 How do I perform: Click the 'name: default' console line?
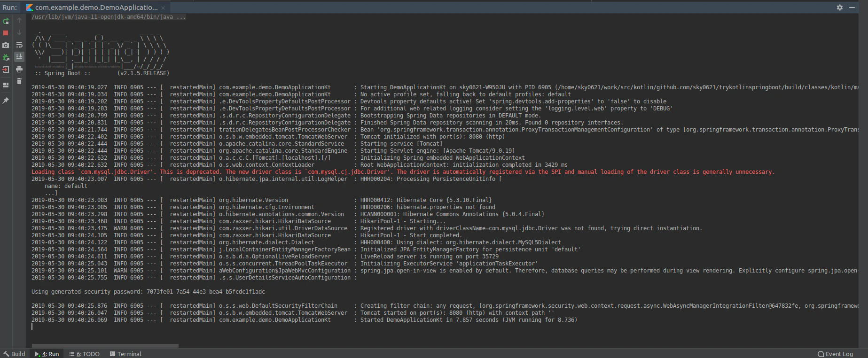coord(66,186)
